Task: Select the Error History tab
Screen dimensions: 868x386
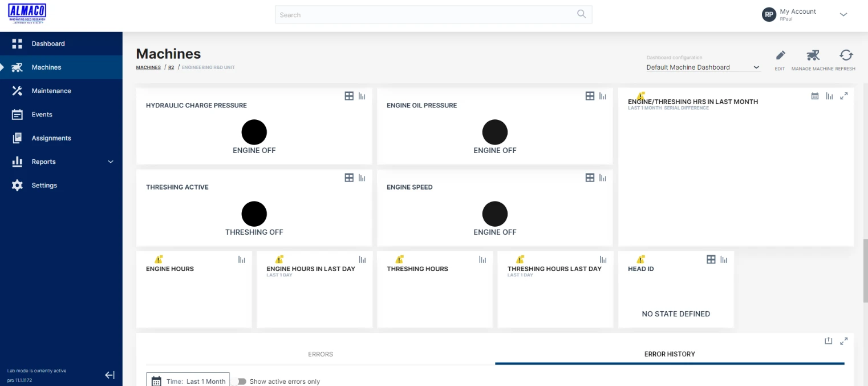Action: pos(670,354)
